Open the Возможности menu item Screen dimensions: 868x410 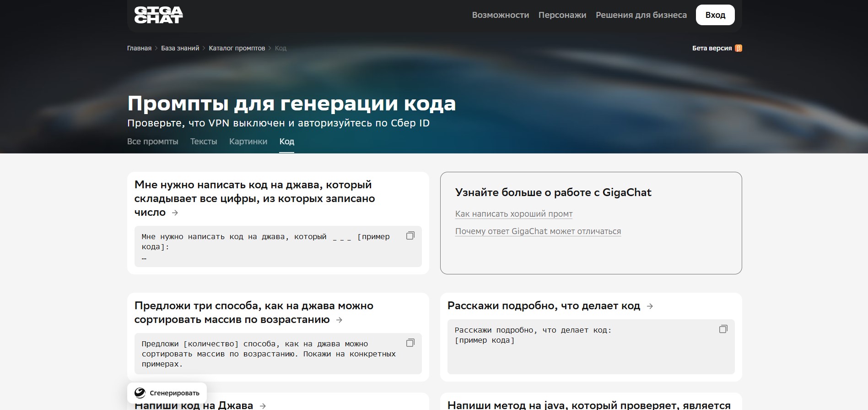501,15
